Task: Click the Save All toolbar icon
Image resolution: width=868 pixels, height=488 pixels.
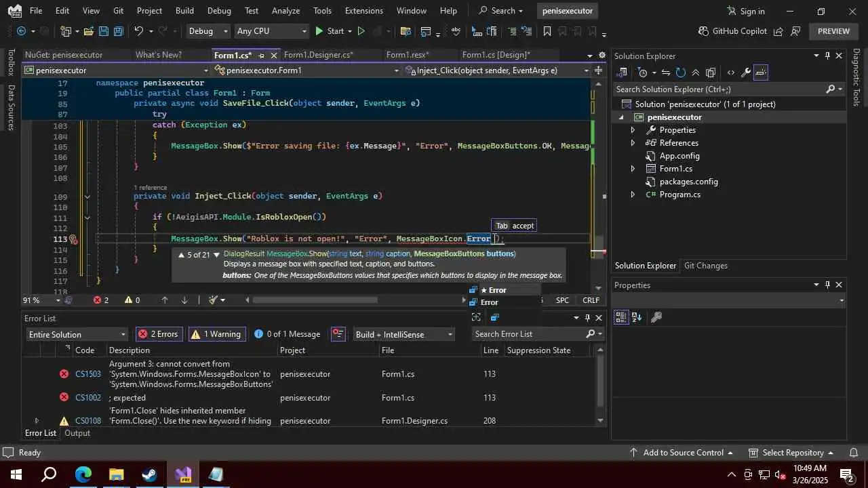Action: [118, 31]
